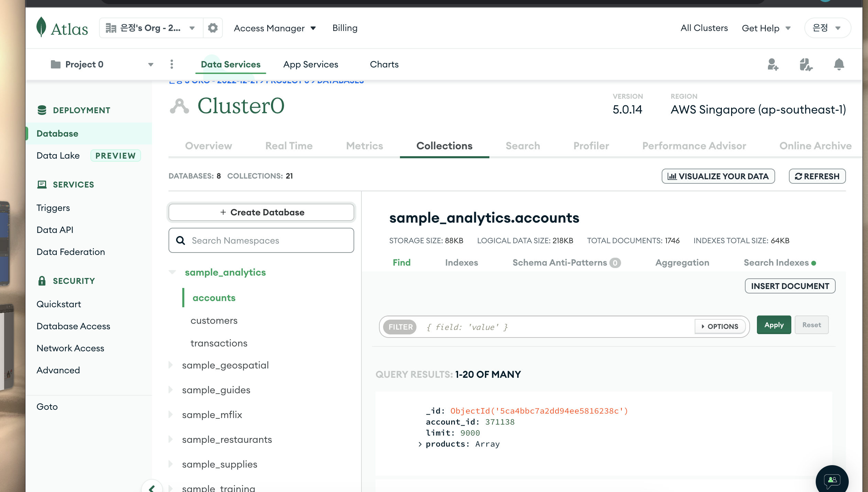Expand the sample_guides database

[171, 390]
